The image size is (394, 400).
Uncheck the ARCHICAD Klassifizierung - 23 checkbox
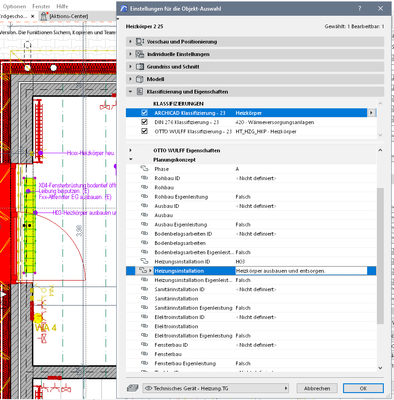(x=144, y=113)
